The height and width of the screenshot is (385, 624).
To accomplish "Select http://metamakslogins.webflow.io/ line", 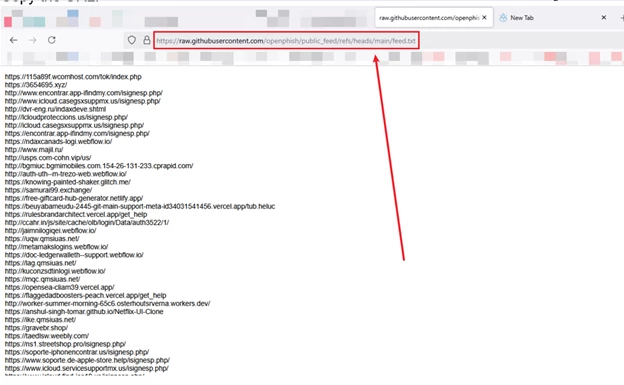I will [x=57, y=247].
